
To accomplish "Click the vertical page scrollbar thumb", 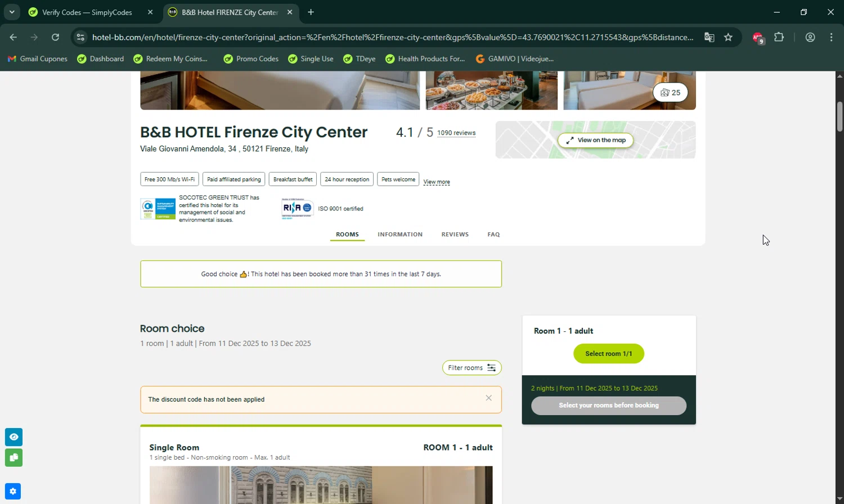I will [x=839, y=116].
